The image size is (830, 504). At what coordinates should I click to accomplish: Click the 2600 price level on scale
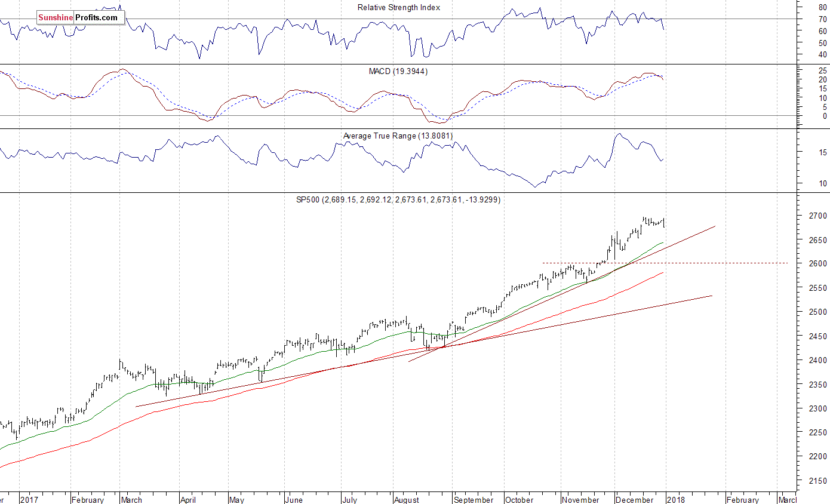click(x=819, y=263)
